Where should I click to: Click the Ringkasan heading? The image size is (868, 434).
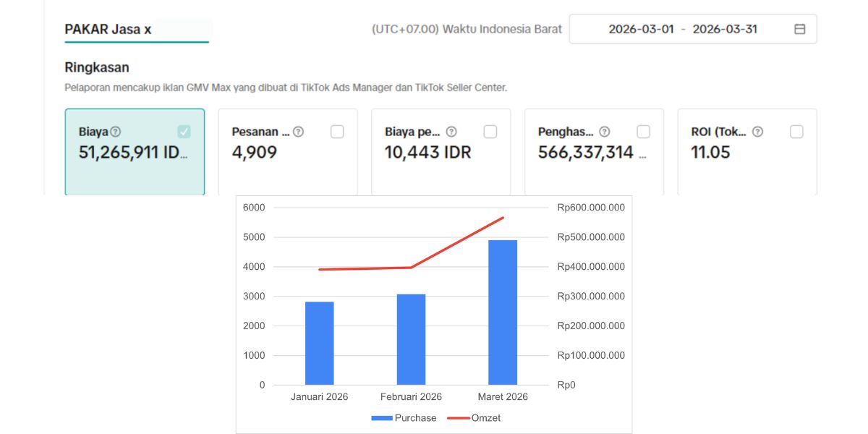click(x=97, y=67)
